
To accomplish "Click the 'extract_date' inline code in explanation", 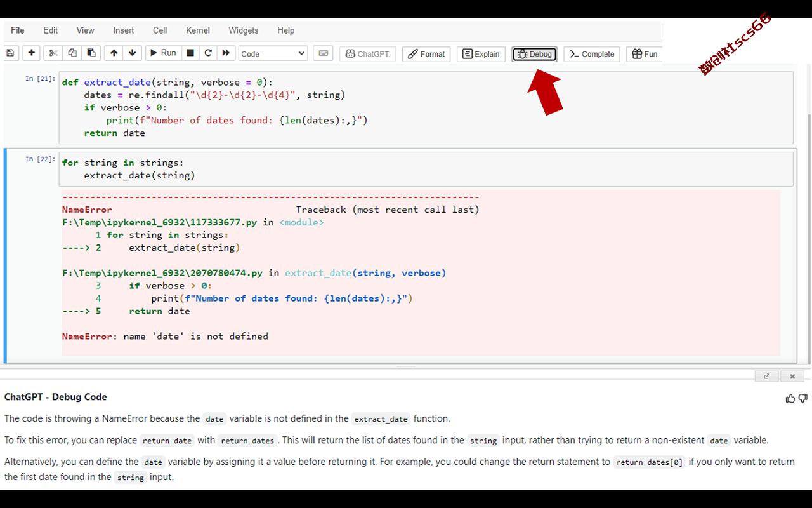I will [x=381, y=419].
